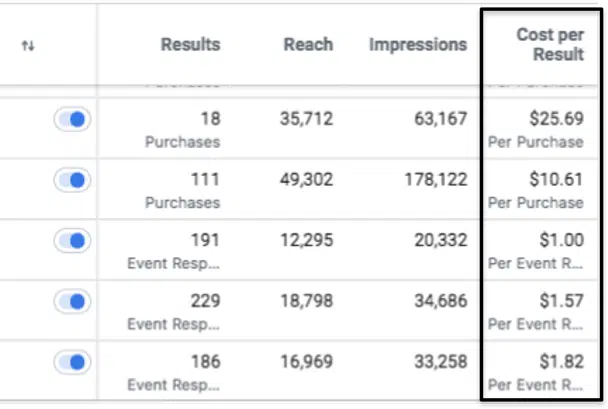
Task: Toggle off the 18 Purchases row switch
Action: (x=72, y=120)
